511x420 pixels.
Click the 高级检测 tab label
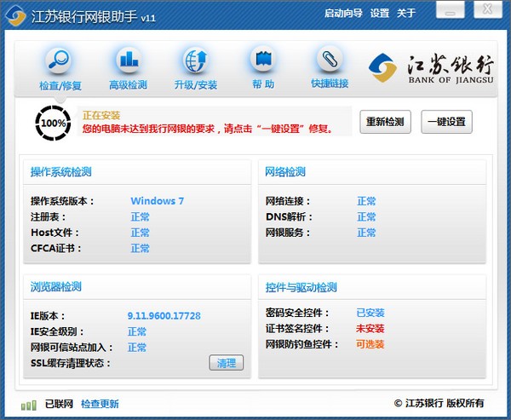click(x=128, y=85)
